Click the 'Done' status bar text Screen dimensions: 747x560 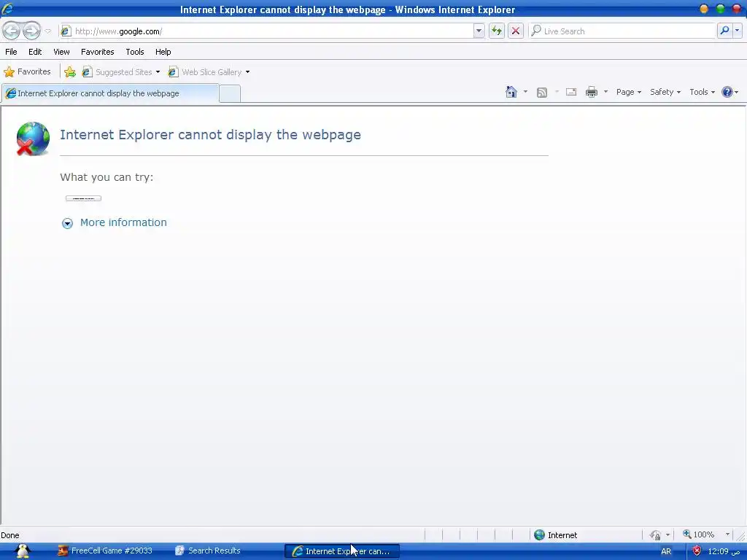pyautogui.click(x=10, y=535)
